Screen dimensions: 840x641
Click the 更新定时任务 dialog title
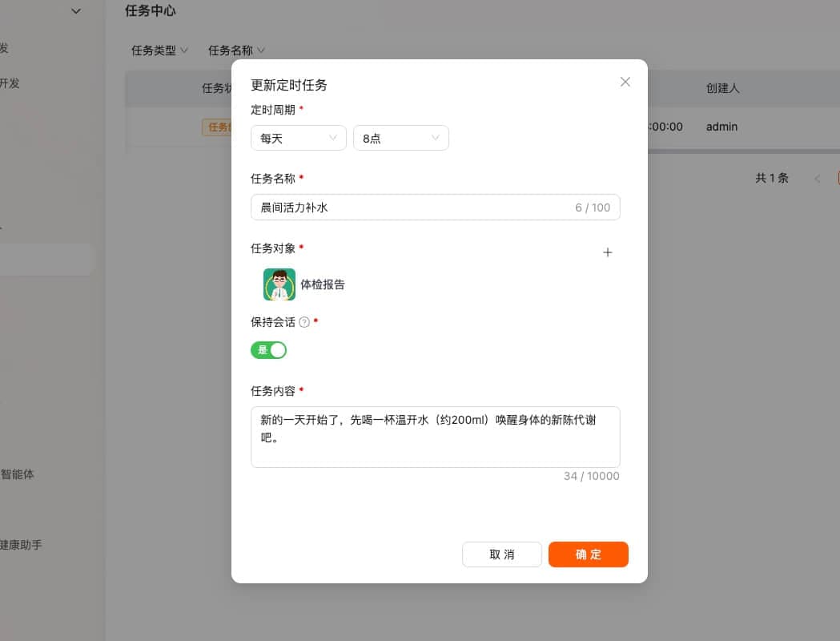click(x=289, y=85)
